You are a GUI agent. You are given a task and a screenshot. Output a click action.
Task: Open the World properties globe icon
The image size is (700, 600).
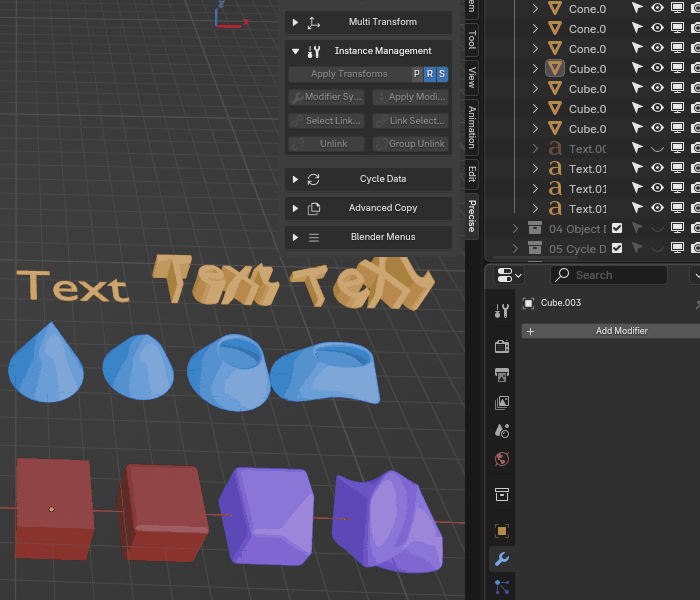click(502, 459)
